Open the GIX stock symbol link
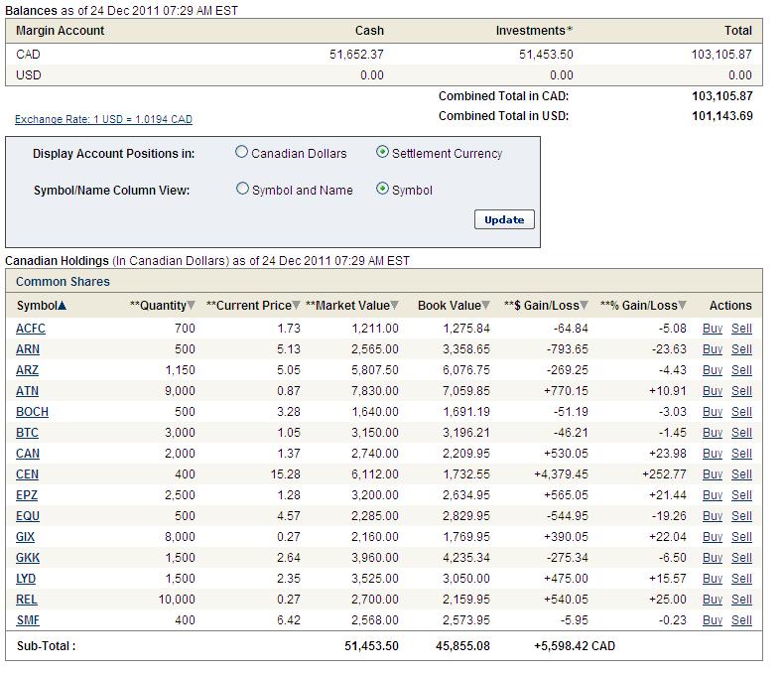This screenshot has width=784, height=673. [27, 537]
